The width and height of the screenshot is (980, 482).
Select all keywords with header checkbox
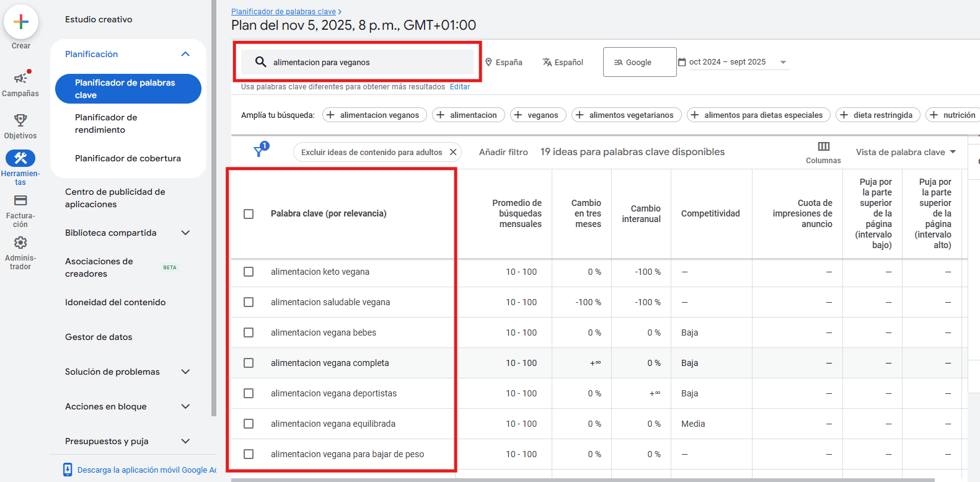point(249,214)
